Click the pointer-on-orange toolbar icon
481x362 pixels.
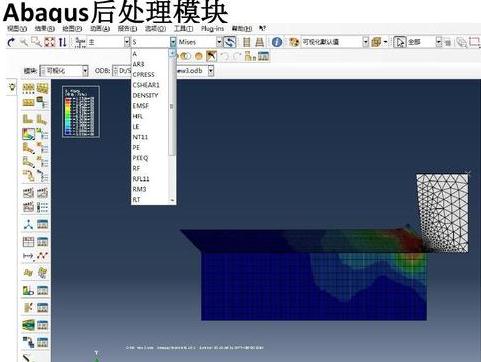(211, 56)
